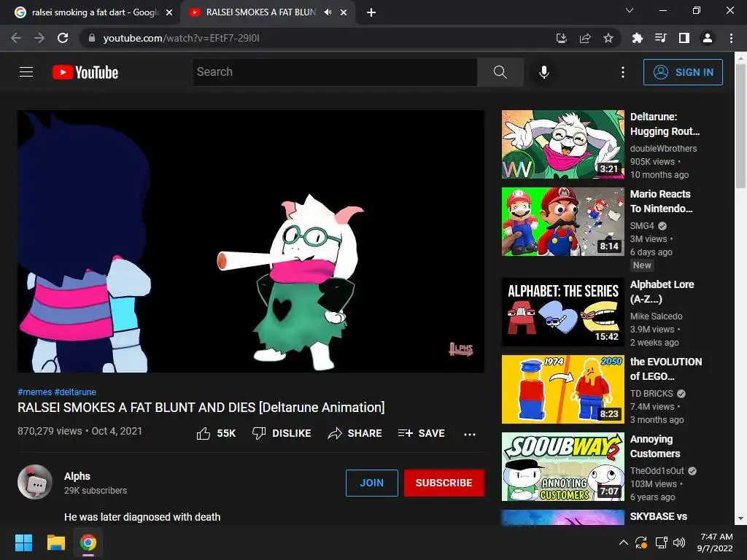Open the YouTube hamburger guide menu
This screenshot has width=747, height=560.
tap(26, 72)
